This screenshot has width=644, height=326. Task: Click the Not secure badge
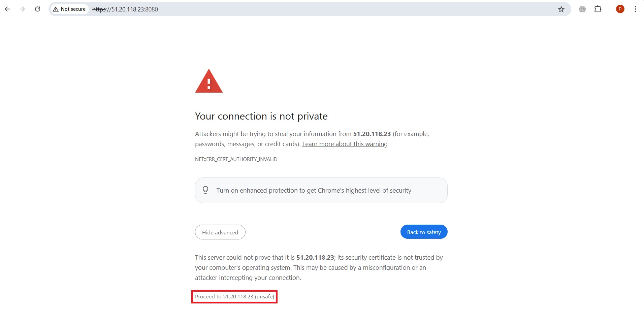pyautogui.click(x=69, y=9)
